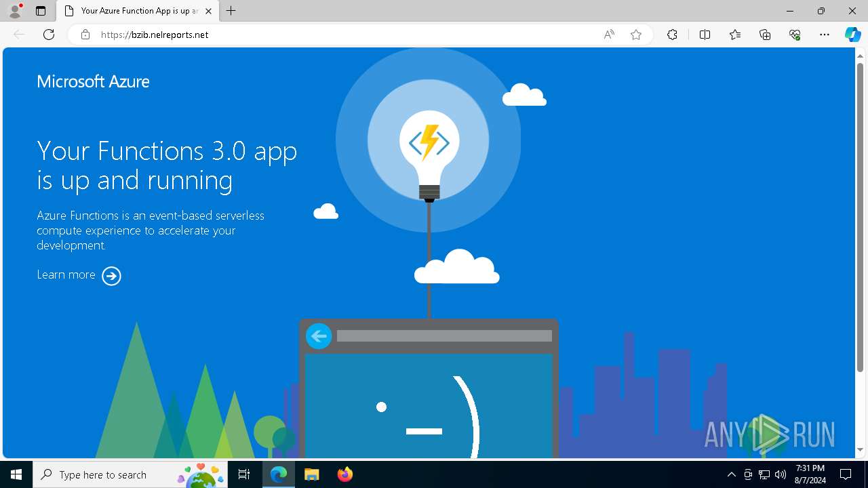
Task: Open Settings and more menu
Action: pos(825,35)
